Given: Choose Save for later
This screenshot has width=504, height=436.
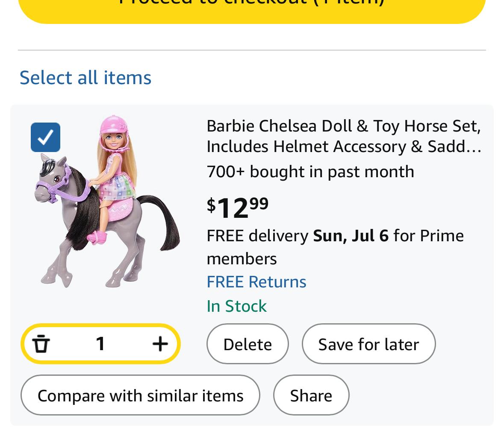Looking at the screenshot, I should pos(368,344).
